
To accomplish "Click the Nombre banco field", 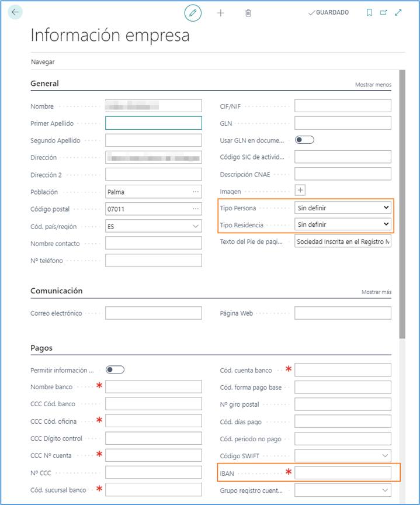I will click(154, 386).
